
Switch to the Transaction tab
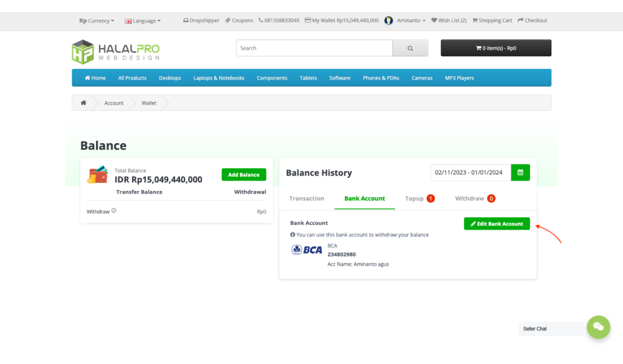click(307, 198)
